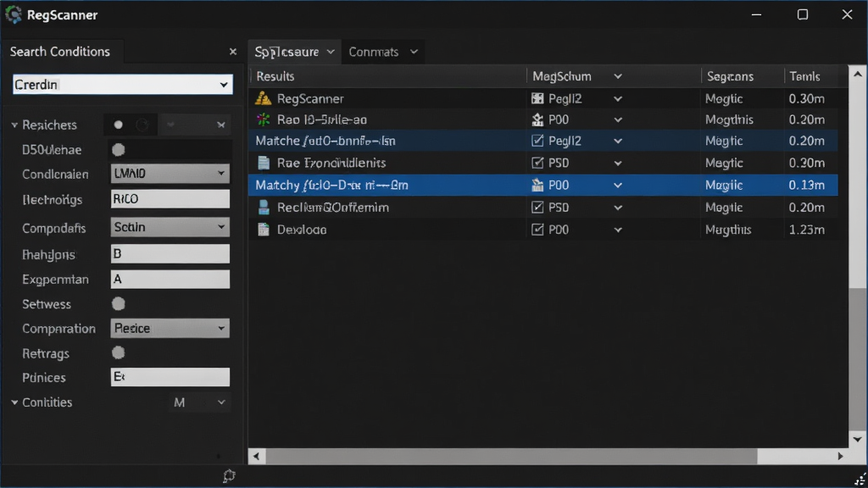This screenshot has height=488, width=868.
Task: Click the document icon beside Dexlooe
Action: [x=264, y=230]
